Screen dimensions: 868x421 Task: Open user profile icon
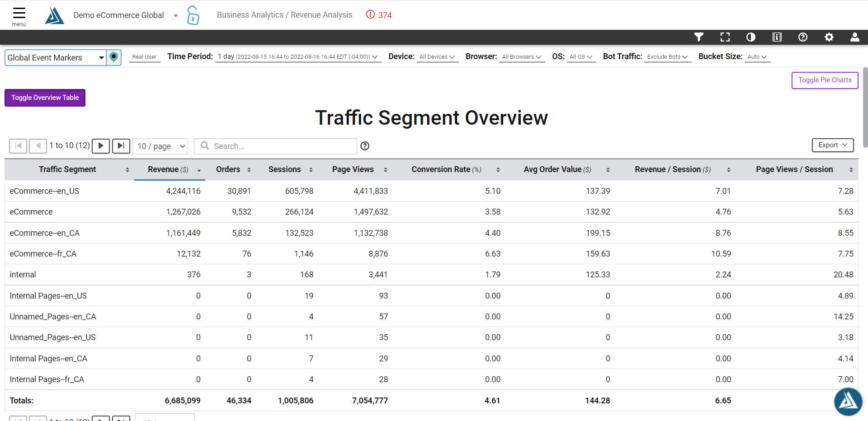pos(855,37)
